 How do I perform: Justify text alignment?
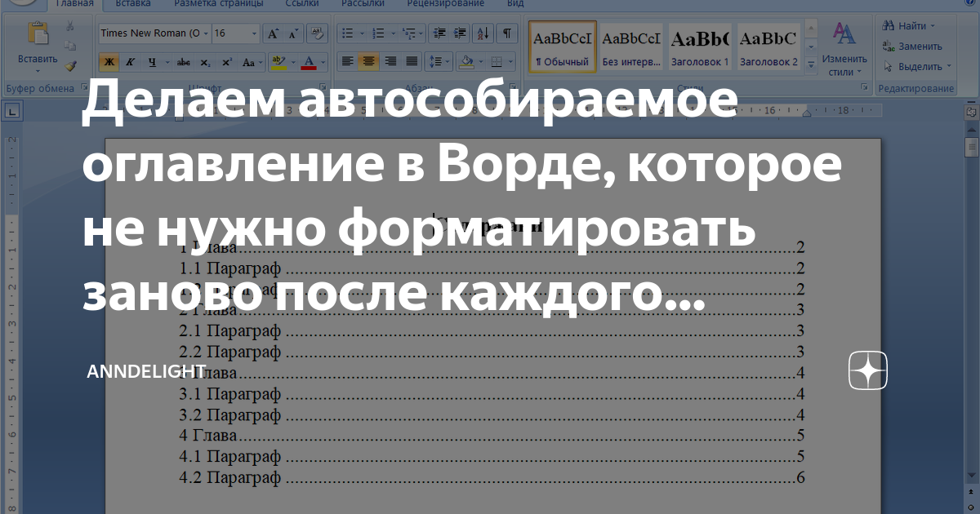(412, 62)
